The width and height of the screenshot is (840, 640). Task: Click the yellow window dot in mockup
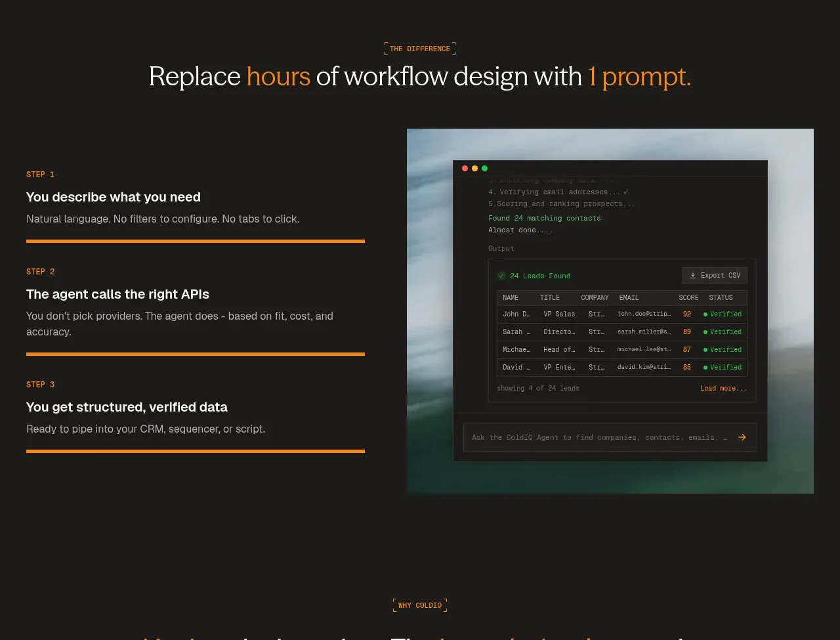point(475,169)
